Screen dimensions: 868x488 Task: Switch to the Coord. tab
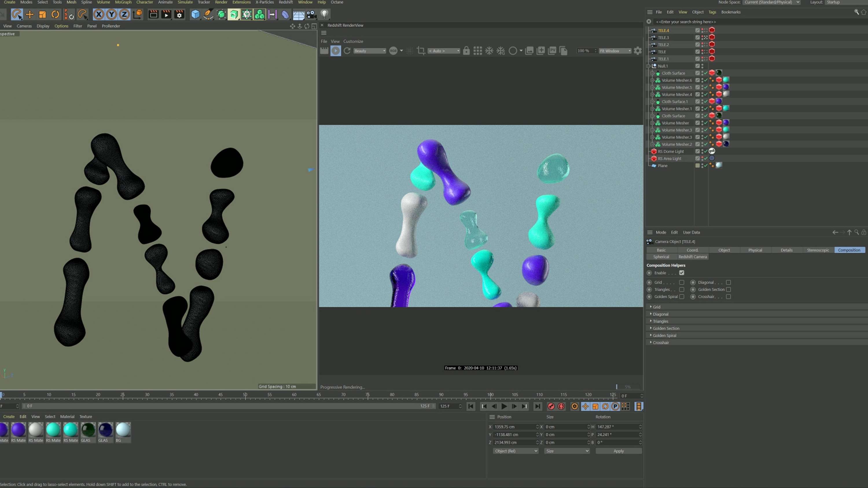click(692, 250)
